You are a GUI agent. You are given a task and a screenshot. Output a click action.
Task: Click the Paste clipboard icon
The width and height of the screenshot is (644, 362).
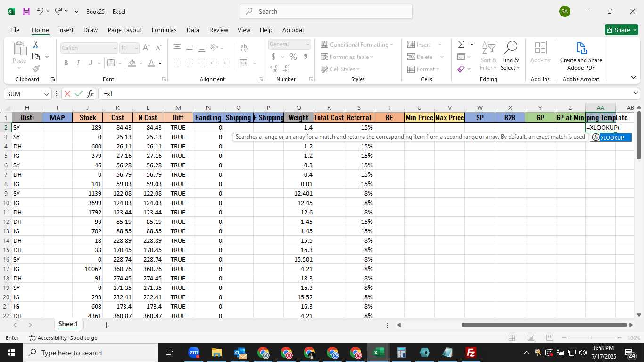pyautogui.click(x=19, y=48)
